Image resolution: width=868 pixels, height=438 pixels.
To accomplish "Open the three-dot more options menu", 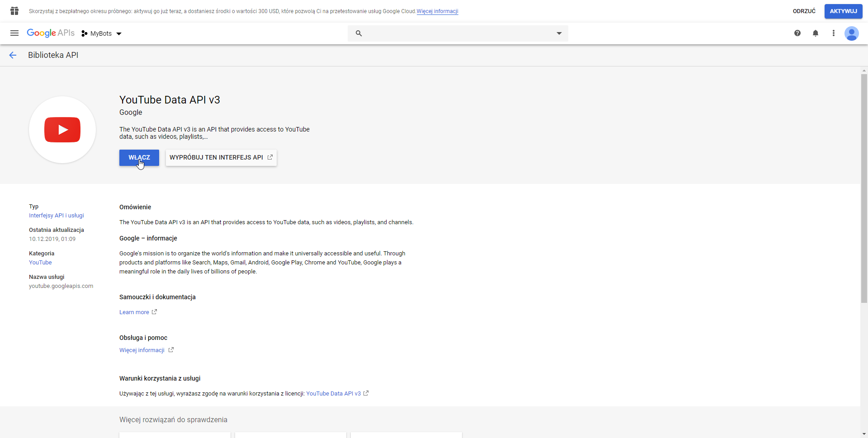I will click(x=834, y=33).
